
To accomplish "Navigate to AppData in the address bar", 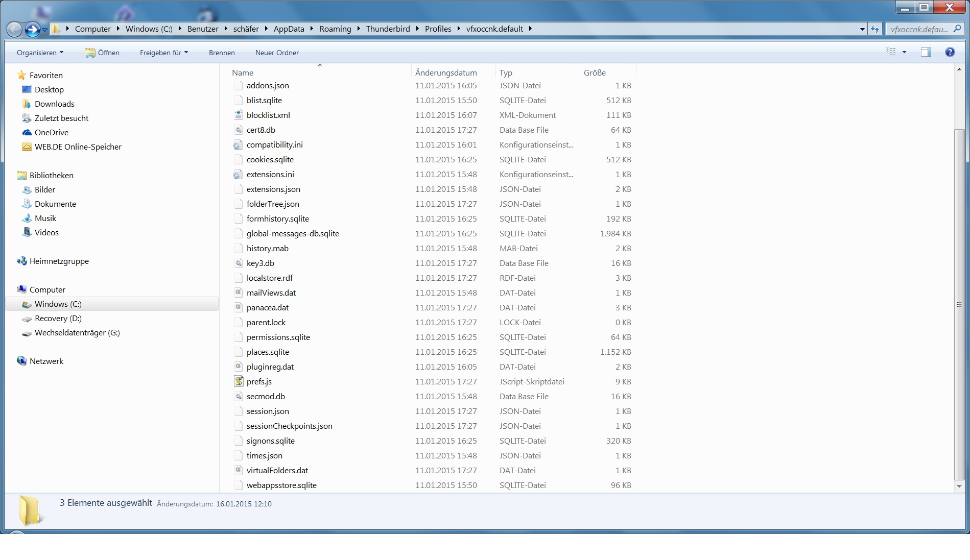I will coord(289,29).
